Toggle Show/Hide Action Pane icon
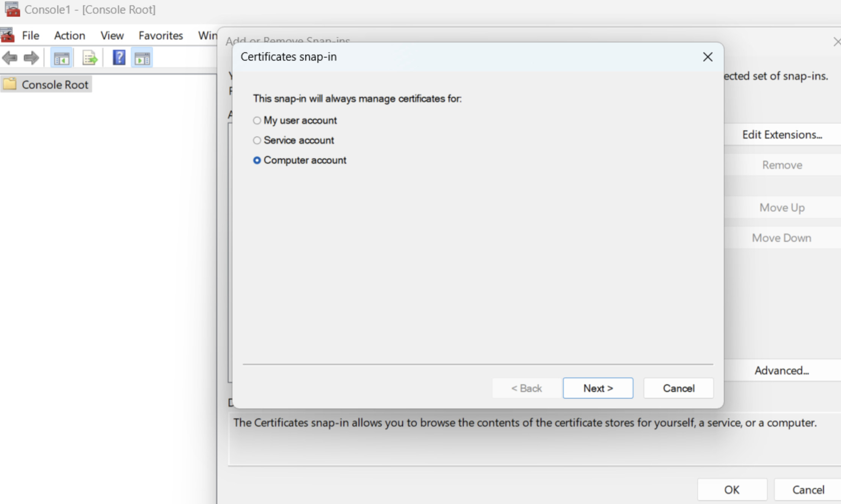 142,58
